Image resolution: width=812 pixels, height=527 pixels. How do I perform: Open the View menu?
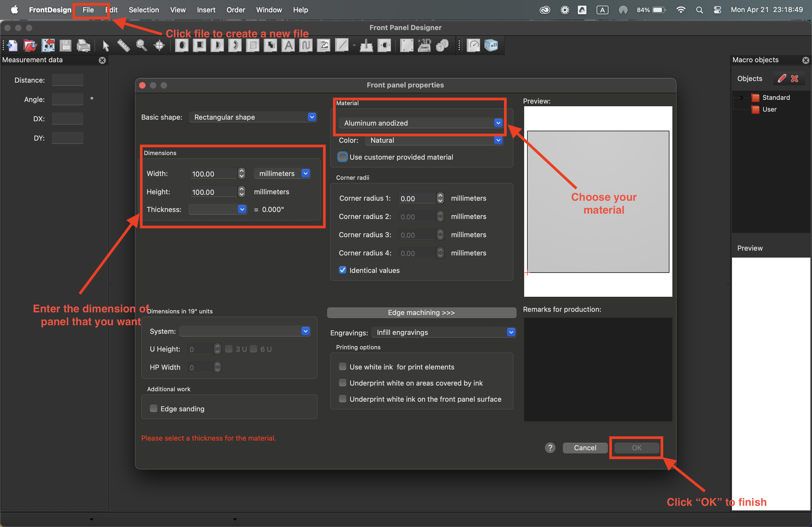(x=178, y=10)
